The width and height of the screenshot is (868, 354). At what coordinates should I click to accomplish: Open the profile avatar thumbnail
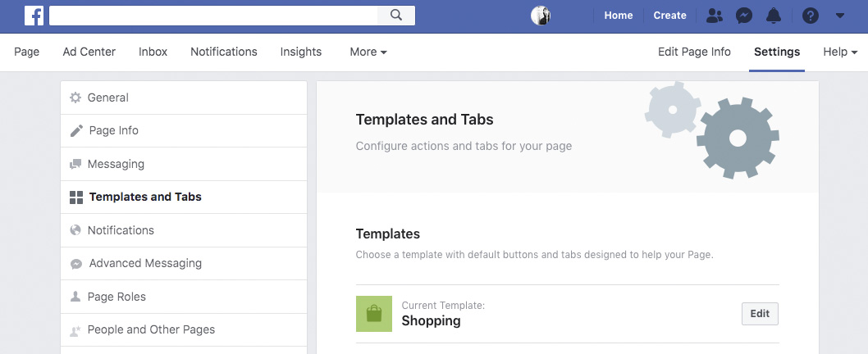(x=541, y=16)
